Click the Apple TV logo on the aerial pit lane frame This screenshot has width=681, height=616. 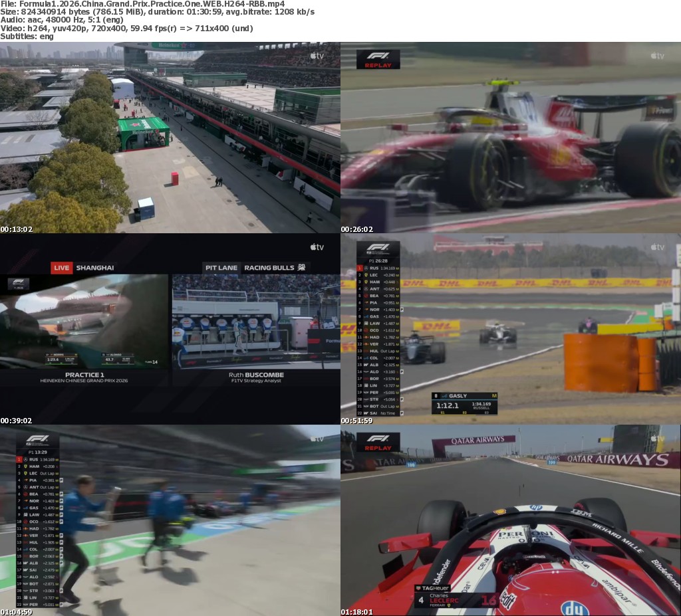pos(317,56)
